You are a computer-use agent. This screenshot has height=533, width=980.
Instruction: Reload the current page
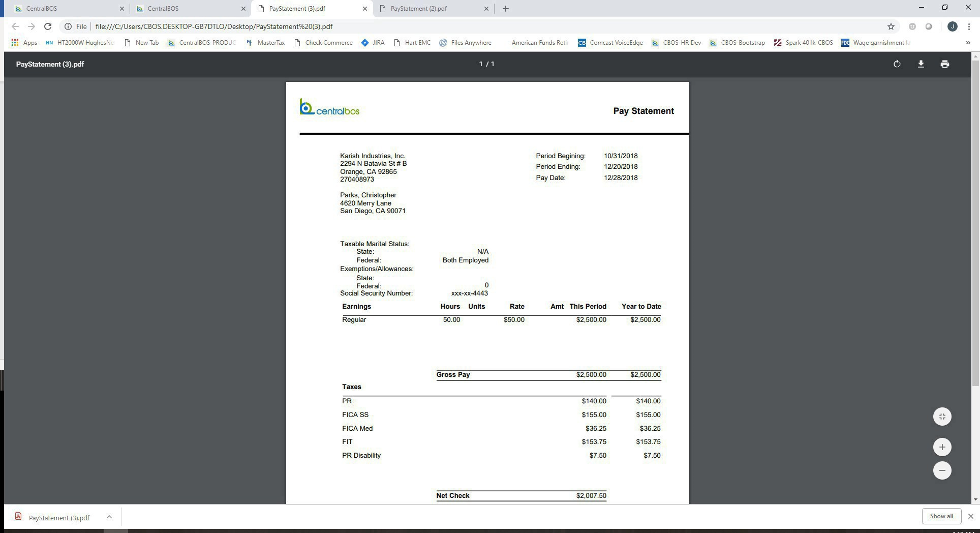(x=47, y=26)
